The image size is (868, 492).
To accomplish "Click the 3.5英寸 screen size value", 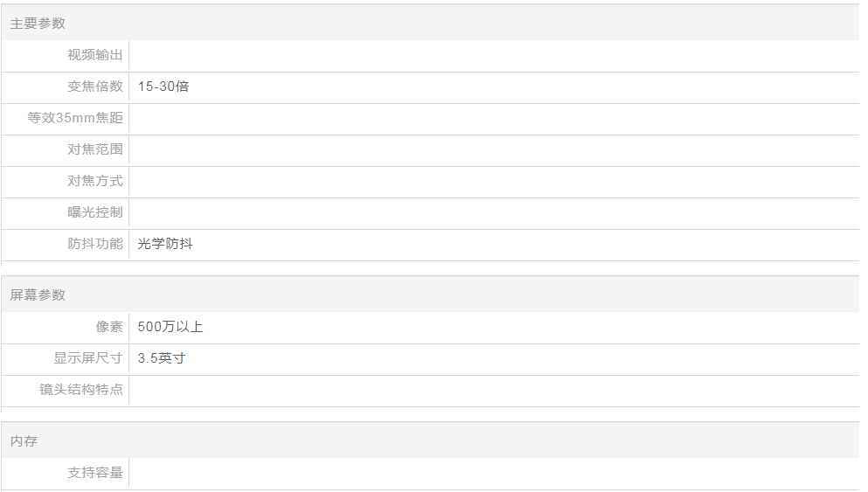I will (x=162, y=358).
